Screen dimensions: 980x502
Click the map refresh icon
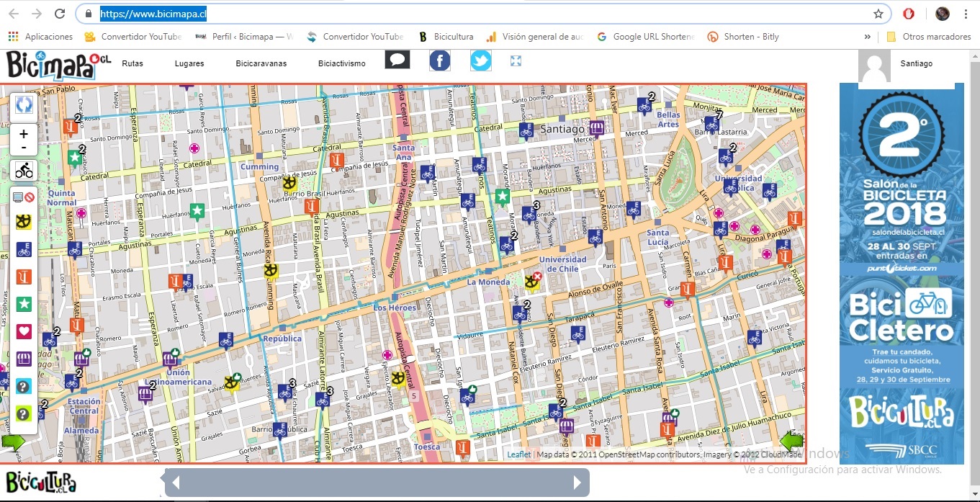[24, 105]
